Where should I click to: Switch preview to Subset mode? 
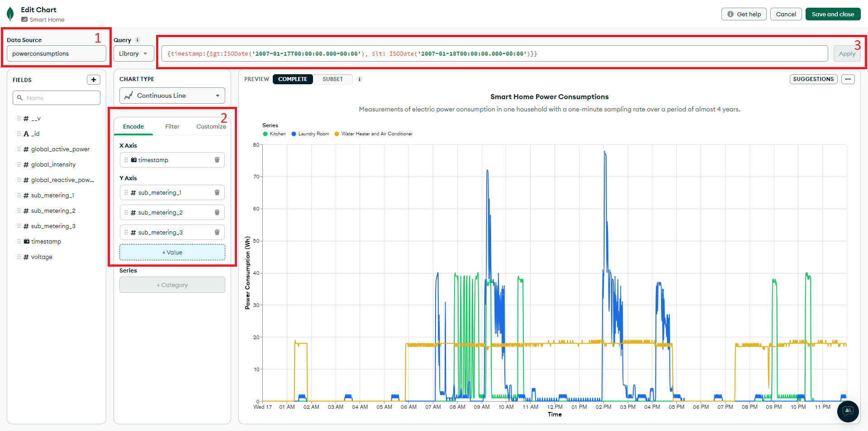click(x=332, y=79)
